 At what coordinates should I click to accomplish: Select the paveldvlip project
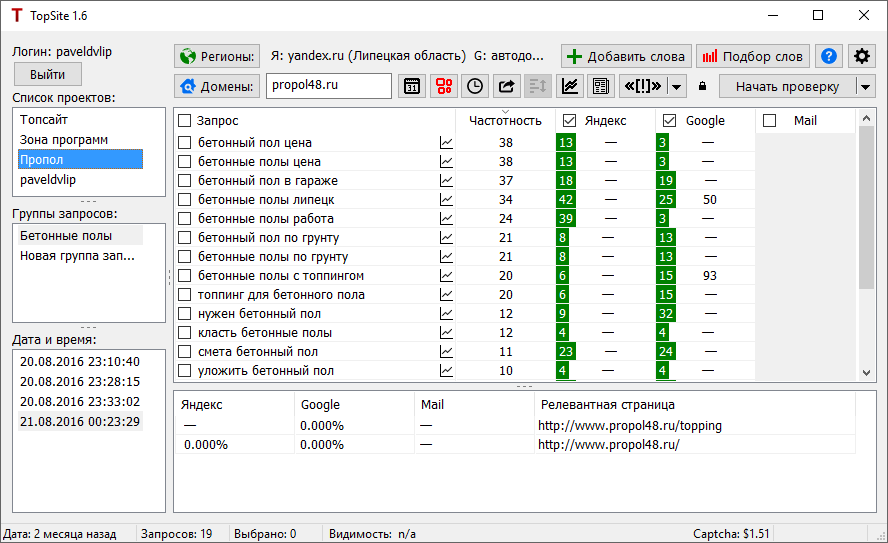click(x=80, y=179)
